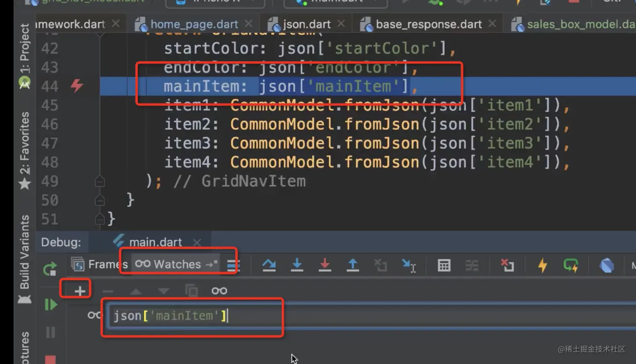Open the json.dart editor tab
The image size is (636, 364).
[x=307, y=24]
